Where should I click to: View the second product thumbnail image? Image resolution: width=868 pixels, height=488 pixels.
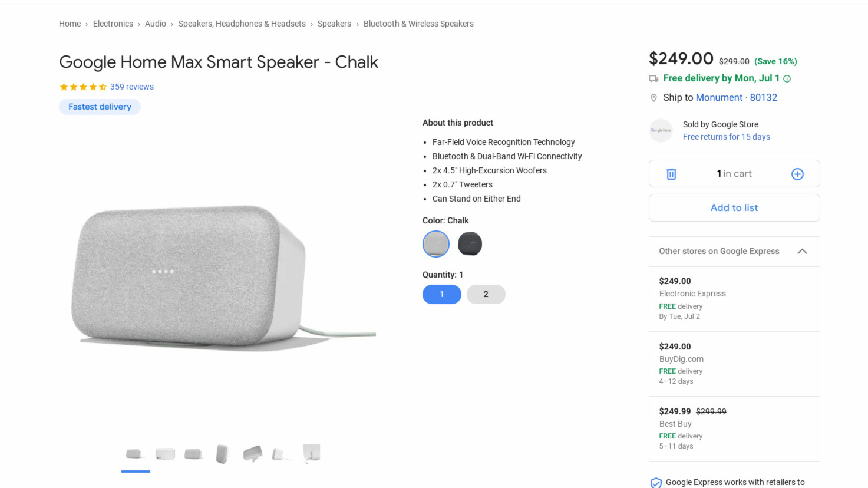tap(165, 454)
